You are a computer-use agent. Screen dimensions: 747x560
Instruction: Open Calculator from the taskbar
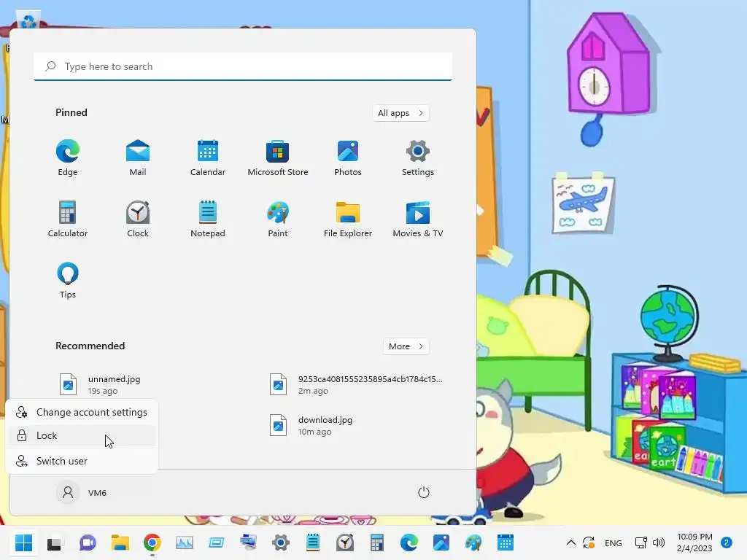coord(377,542)
